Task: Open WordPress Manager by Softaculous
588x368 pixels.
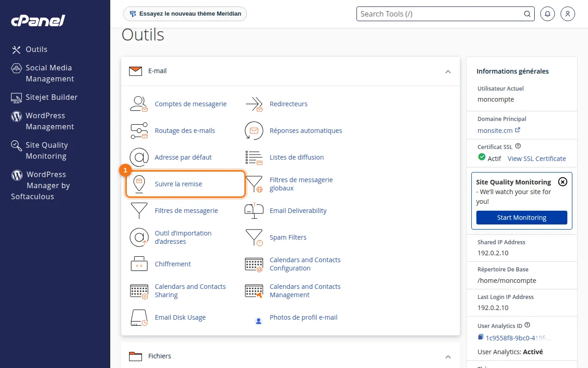Action: (40, 185)
